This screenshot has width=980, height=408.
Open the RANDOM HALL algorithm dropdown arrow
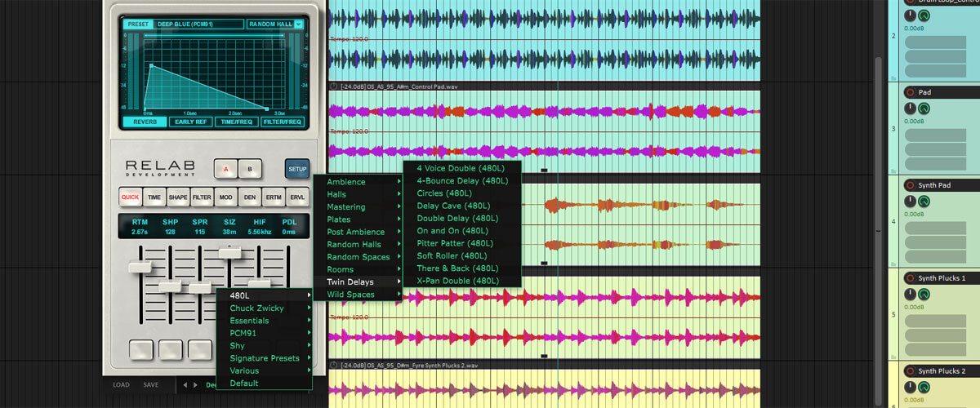click(298, 24)
